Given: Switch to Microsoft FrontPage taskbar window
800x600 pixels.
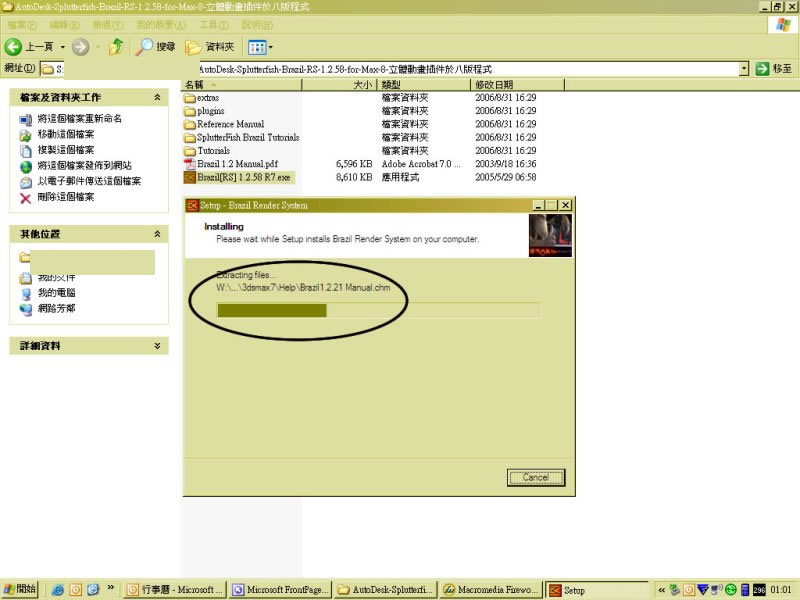Looking at the screenshot, I should 280,590.
